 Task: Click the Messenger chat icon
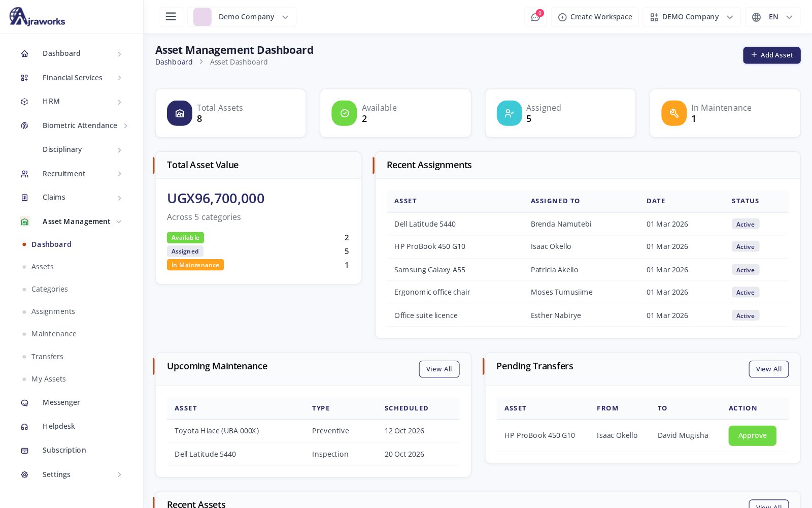(x=24, y=403)
